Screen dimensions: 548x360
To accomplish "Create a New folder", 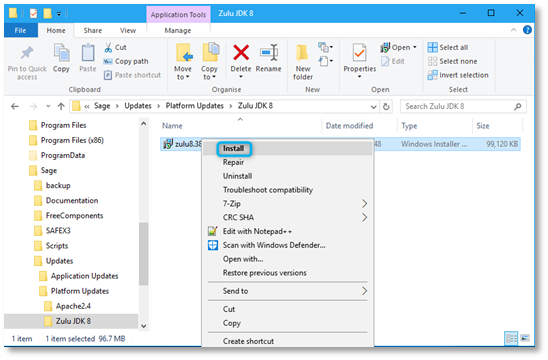I will (x=303, y=62).
